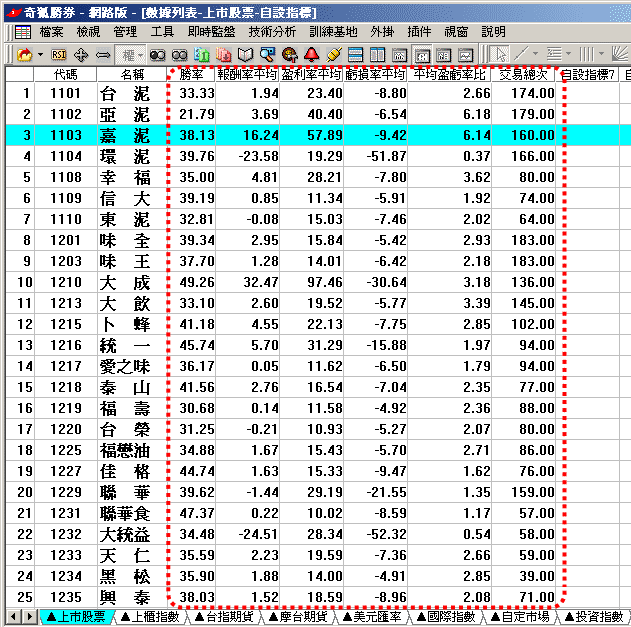Click the first binoculars icon
This screenshot has width=631, height=627.
click(157, 55)
